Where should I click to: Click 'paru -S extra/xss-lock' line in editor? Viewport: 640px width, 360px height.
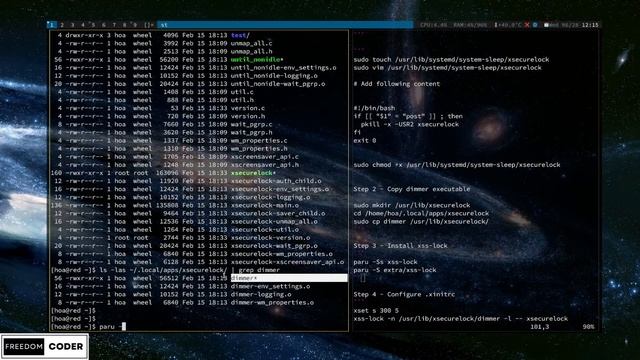pyautogui.click(x=395, y=270)
